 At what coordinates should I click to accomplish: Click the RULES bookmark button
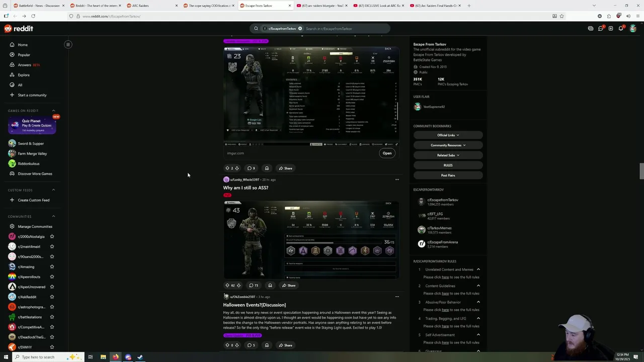pyautogui.click(x=448, y=165)
